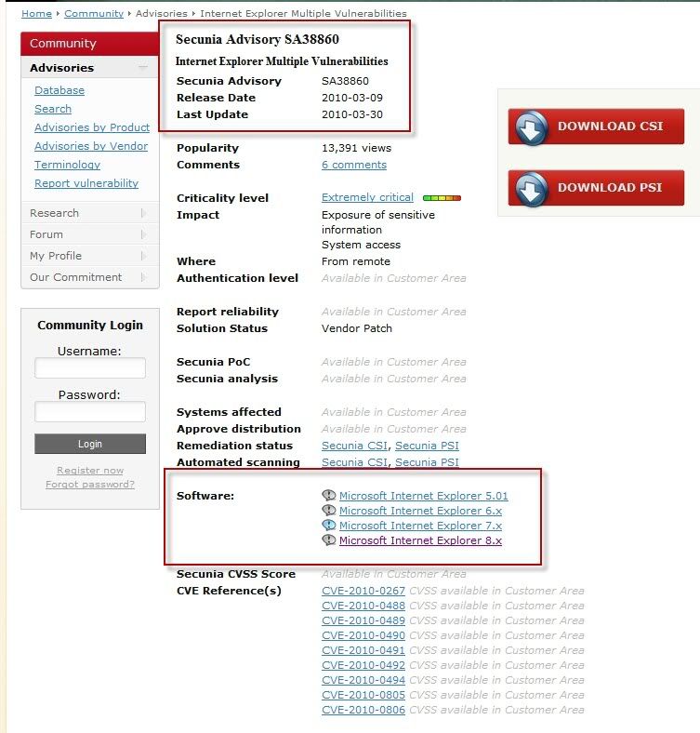Click the criticality level color bar
Viewport: 700px width, 733px height.
(442, 198)
